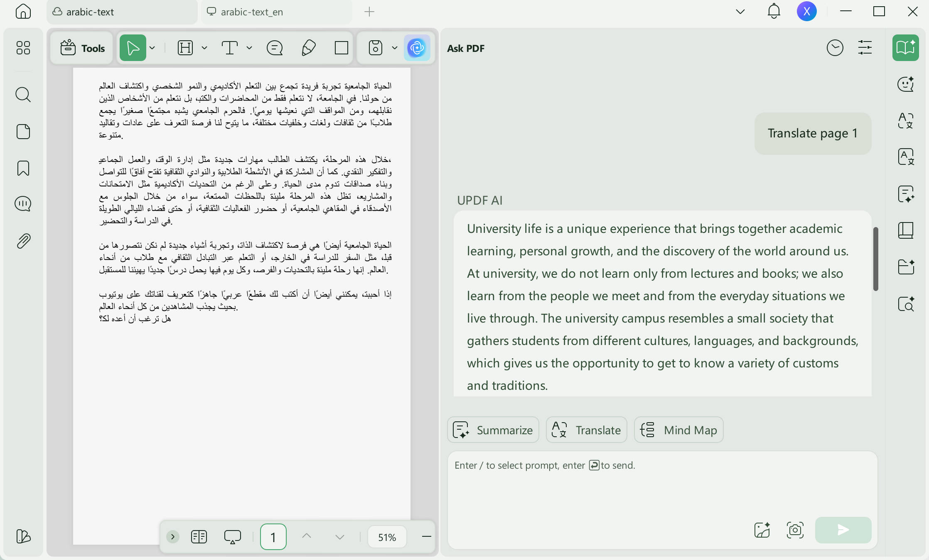
Task: Open the user account avatar
Action: [x=806, y=11]
